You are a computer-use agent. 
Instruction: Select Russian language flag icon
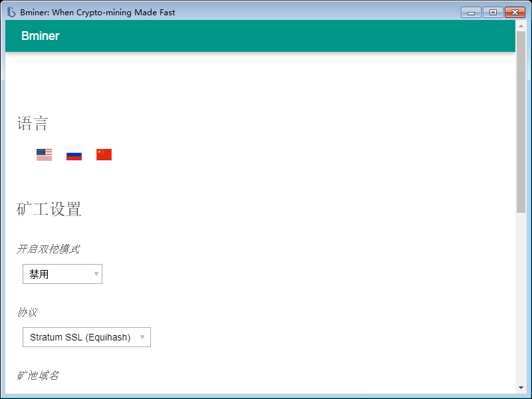pyautogui.click(x=74, y=154)
